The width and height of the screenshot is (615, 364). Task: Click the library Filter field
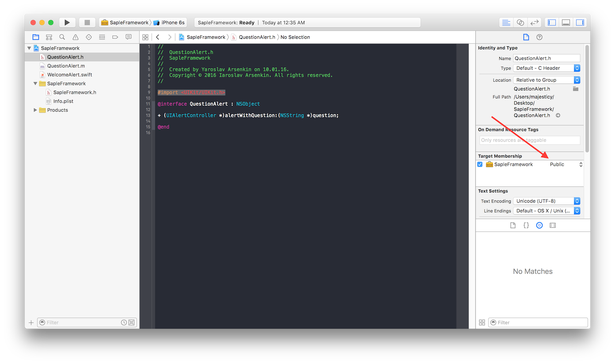(x=538, y=322)
